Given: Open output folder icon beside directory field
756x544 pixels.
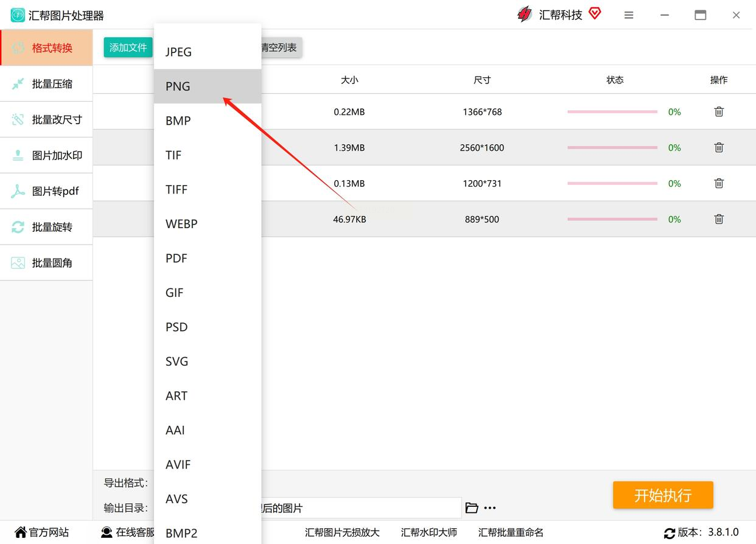Looking at the screenshot, I should [x=472, y=507].
